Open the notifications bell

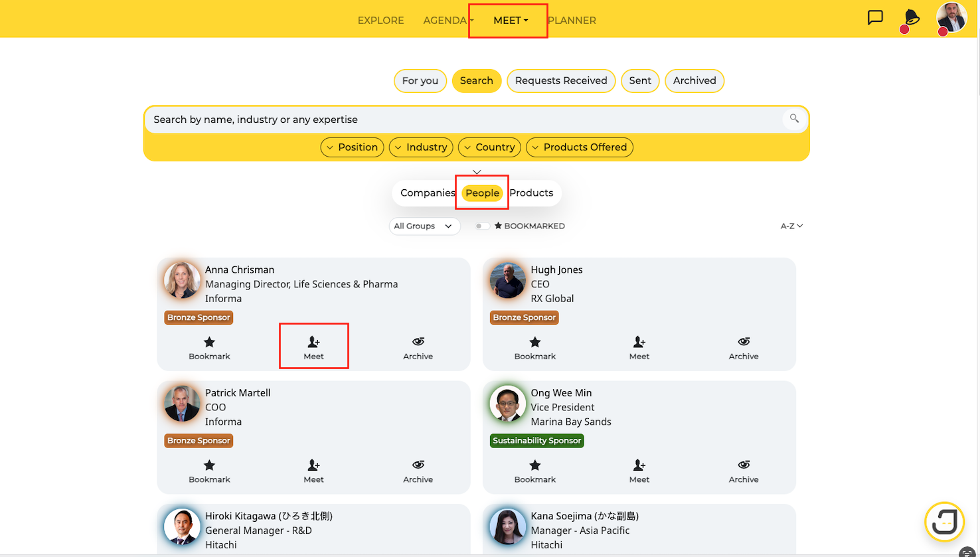(x=912, y=19)
